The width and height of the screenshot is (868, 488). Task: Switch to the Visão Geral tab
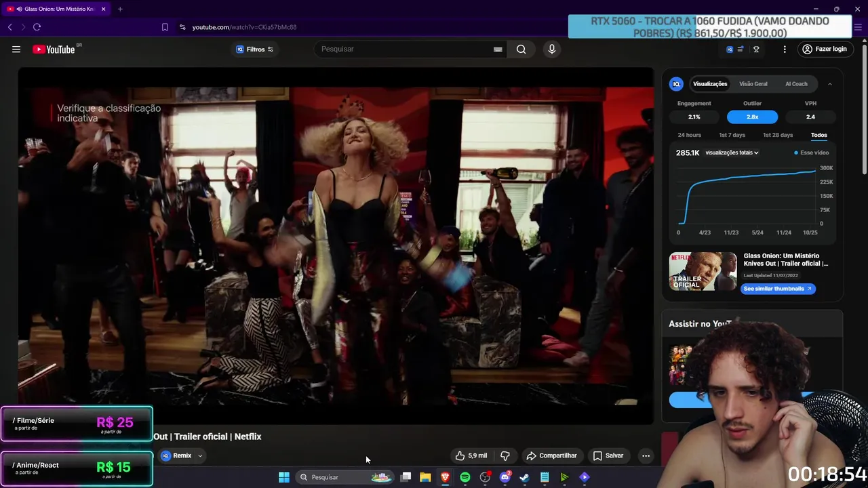pyautogui.click(x=753, y=84)
